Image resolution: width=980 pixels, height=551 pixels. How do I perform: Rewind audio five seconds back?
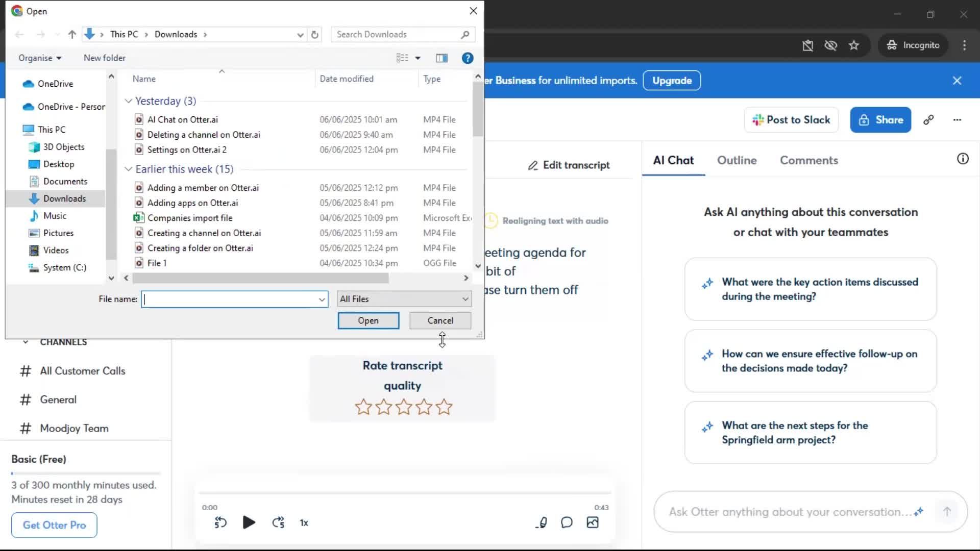(220, 522)
